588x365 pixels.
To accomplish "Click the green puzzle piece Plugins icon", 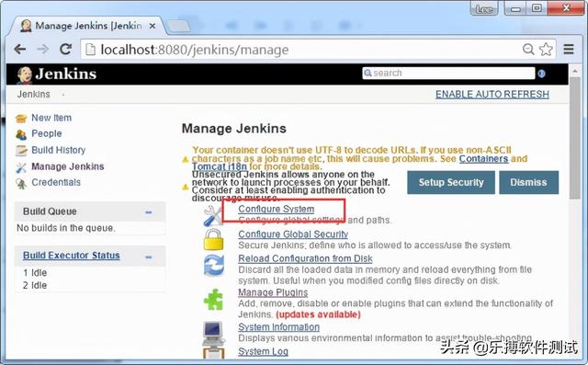I will tap(213, 299).
